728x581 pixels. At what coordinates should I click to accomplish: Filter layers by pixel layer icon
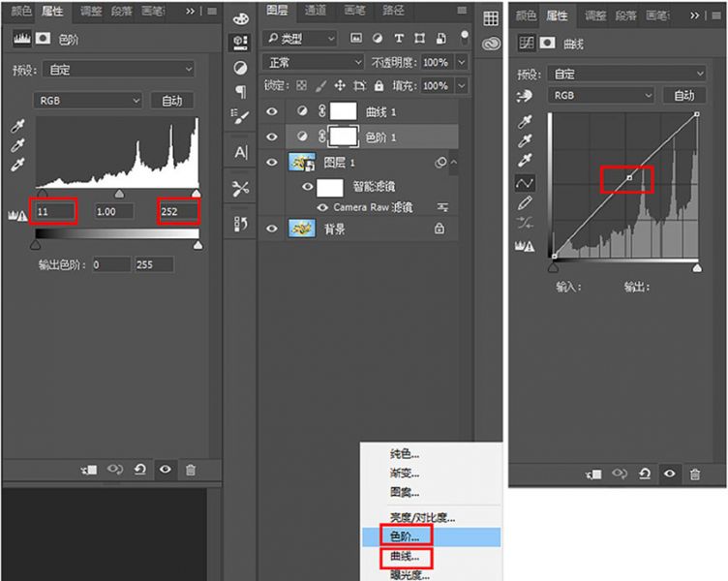(356, 38)
